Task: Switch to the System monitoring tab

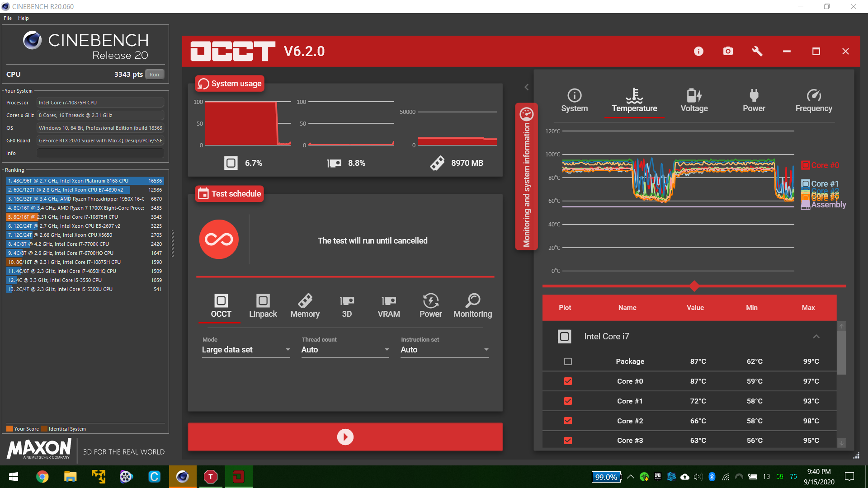Action: 574,101
